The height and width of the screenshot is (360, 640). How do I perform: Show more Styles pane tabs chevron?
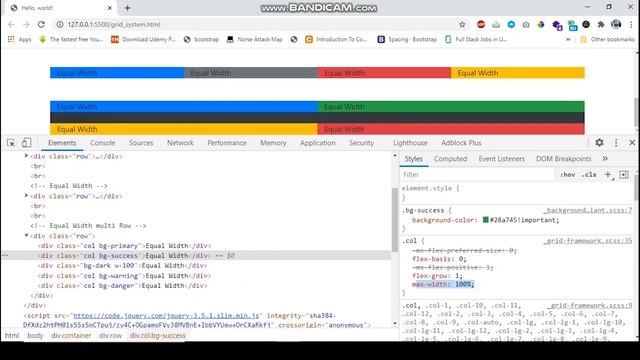[605, 158]
